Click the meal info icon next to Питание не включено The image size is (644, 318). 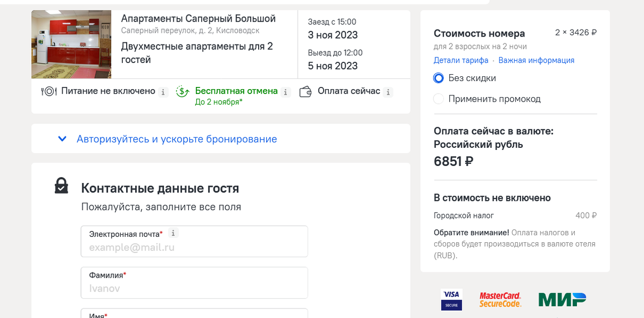coord(164,91)
